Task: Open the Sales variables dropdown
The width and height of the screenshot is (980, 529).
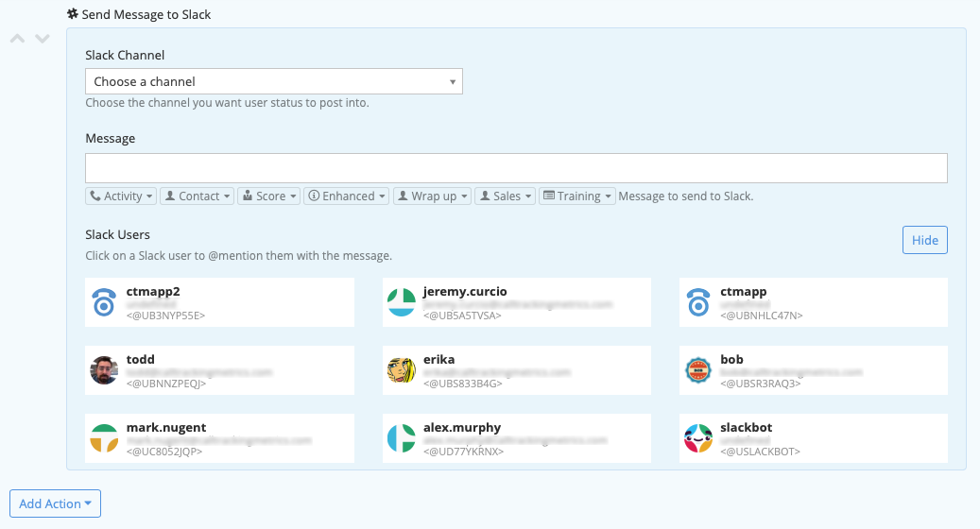Action: coord(506,196)
